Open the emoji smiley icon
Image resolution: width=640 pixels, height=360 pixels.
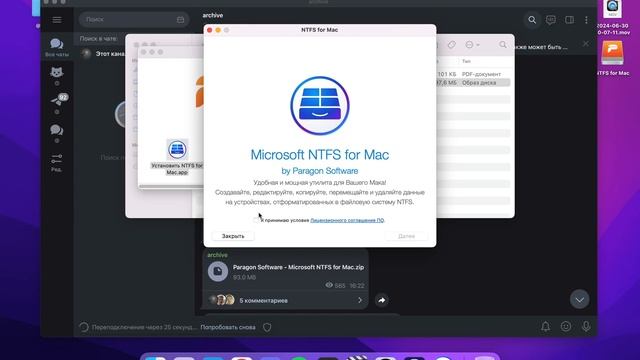(x=566, y=326)
